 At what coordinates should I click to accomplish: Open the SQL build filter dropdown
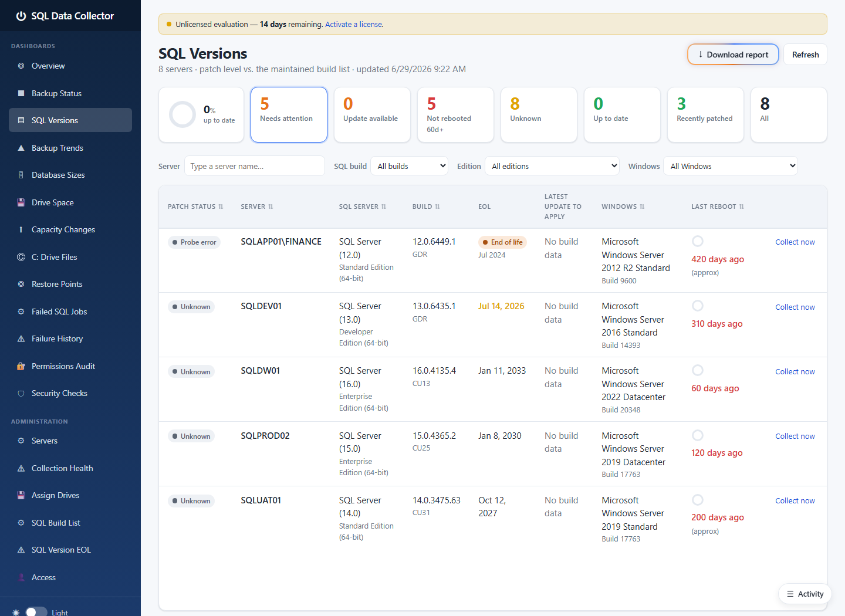[410, 166]
